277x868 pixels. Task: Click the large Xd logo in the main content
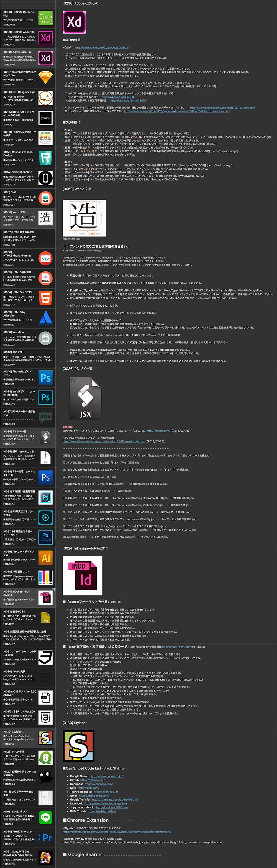pos(74,22)
